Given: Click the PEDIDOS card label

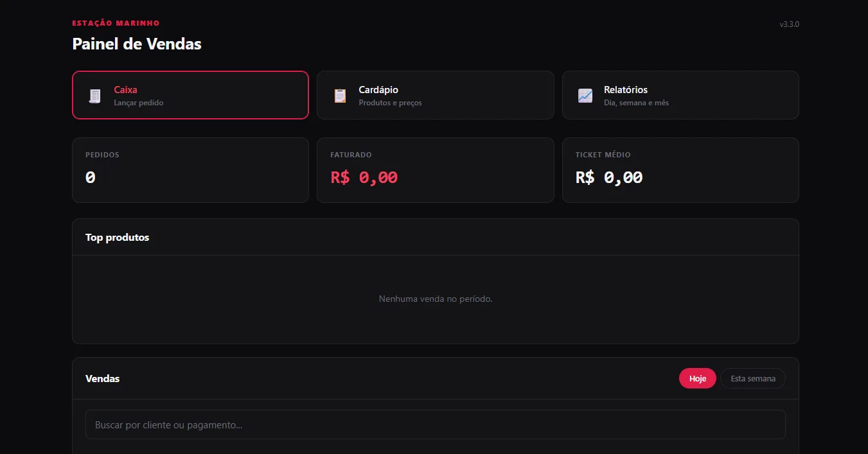Looking at the screenshot, I should (102, 155).
